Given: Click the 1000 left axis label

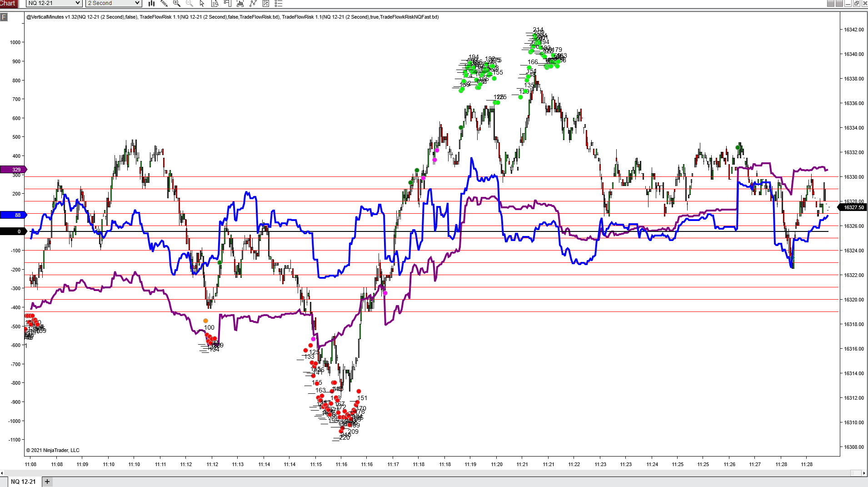Looking at the screenshot, I should 15,42.
